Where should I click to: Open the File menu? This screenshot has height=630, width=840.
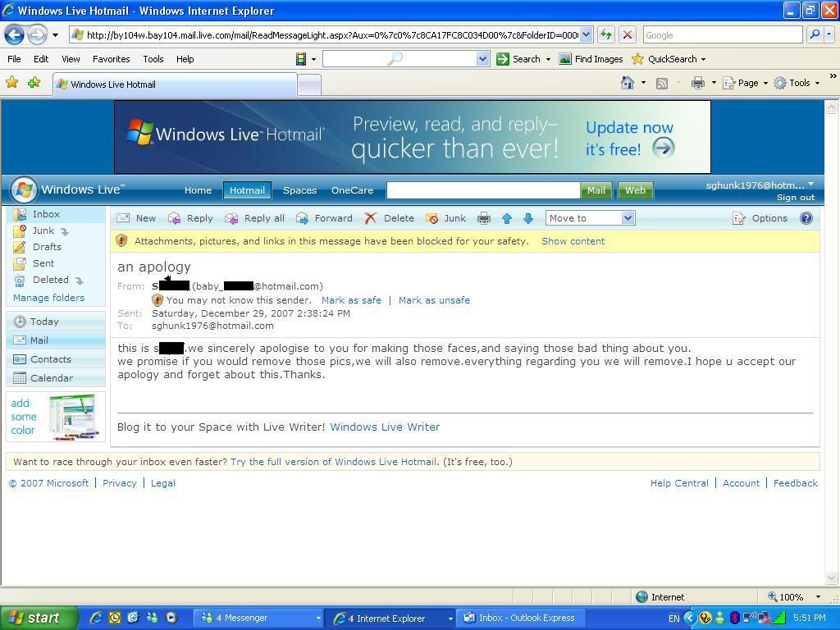[x=15, y=59]
